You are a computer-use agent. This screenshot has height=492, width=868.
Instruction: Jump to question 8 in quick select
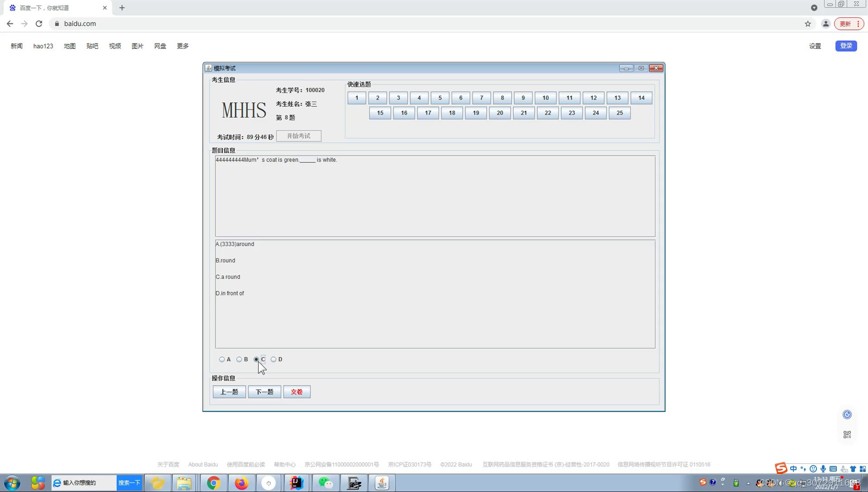pyautogui.click(x=502, y=98)
